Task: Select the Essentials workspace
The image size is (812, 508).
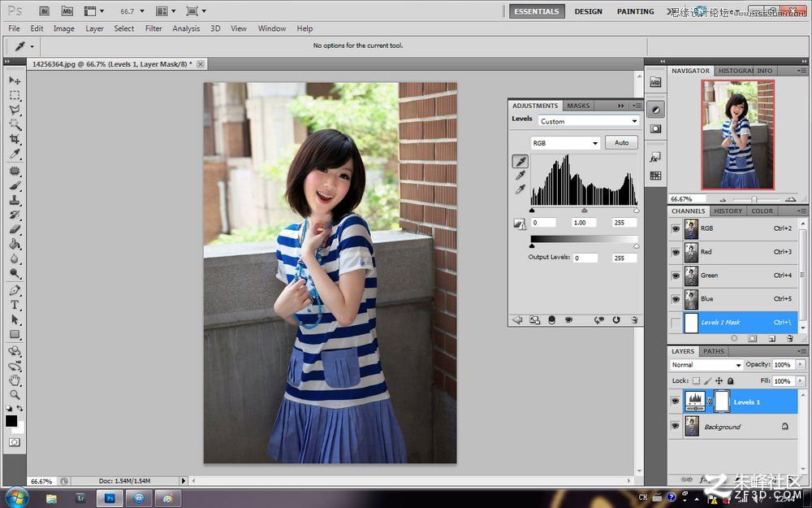Action: coord(537,11)
